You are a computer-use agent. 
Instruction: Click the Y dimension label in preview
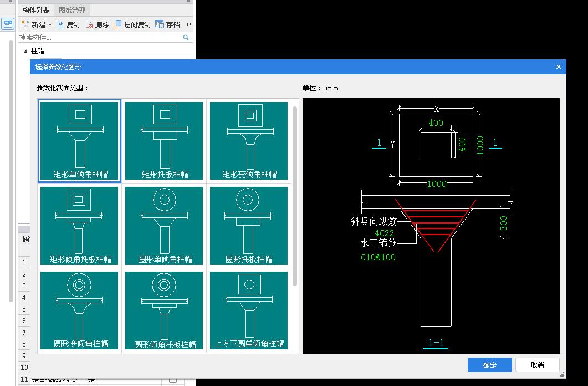[x=392, y=144]
